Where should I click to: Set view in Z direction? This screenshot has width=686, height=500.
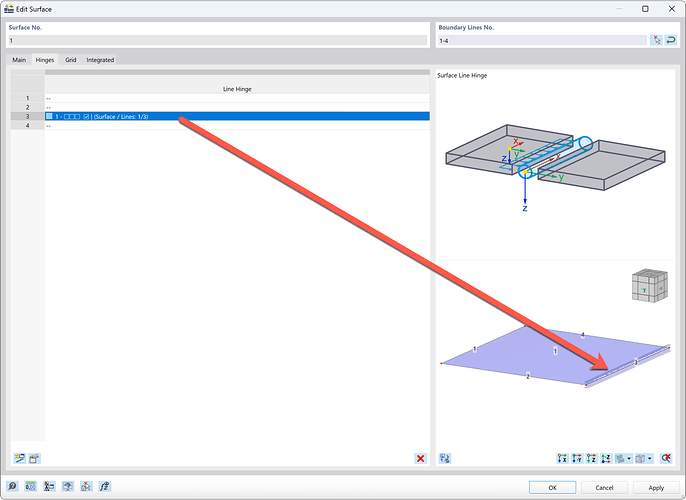592,458
